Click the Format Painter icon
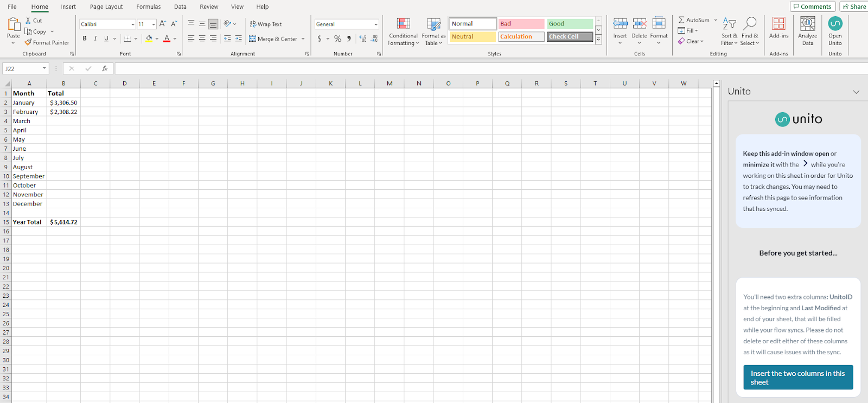The height and width of the screenshot is (403, 868). (x=28, y=42)
